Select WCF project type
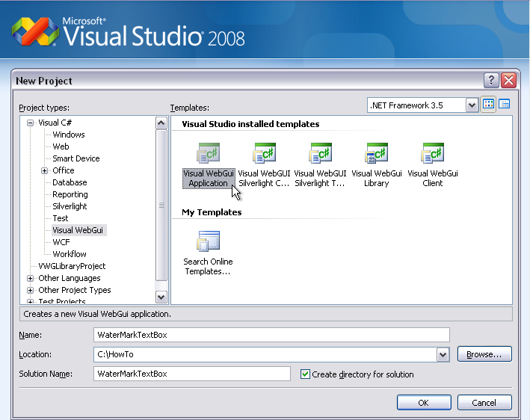The image size is (530, 420). click(x=61, y=242)
